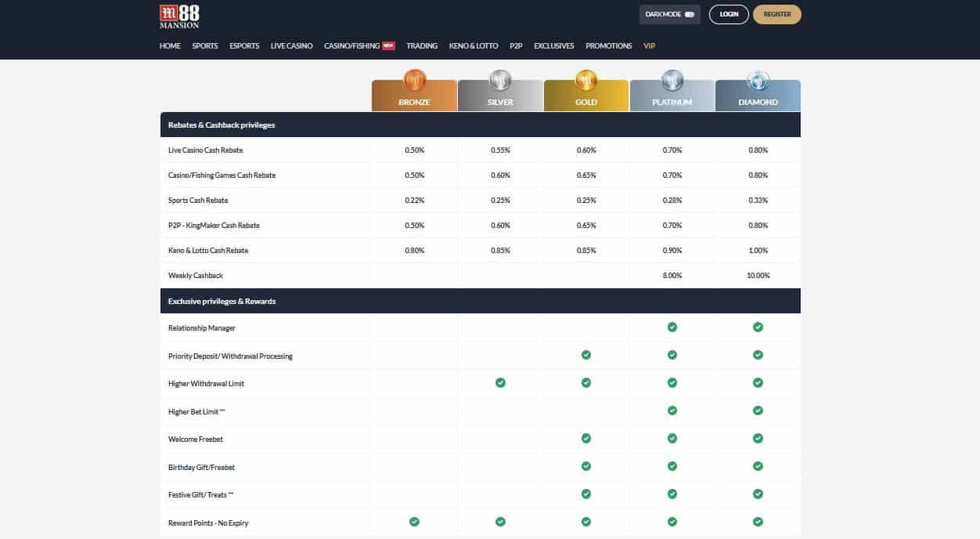The image size is (980, 539).
Task: Click Diamond checkmark for Higher Bet Limit
Action: click(x=758, y=411)
